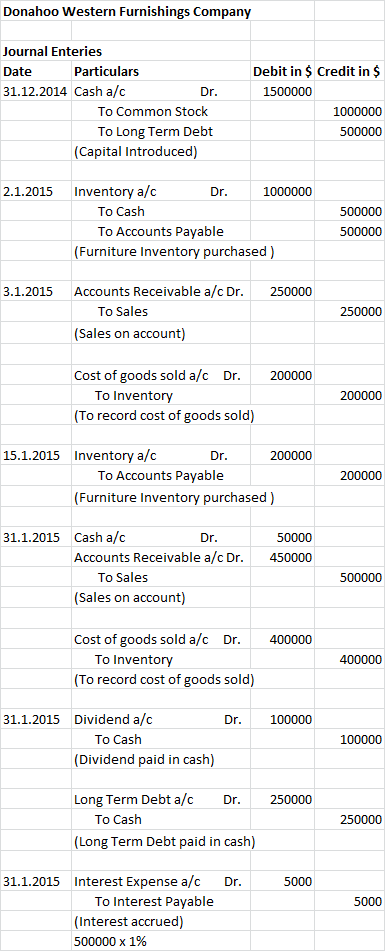Click the 'Long Term Debt a/c Dr.' cell
Viewport: 385px width, 951px height.
157,800
